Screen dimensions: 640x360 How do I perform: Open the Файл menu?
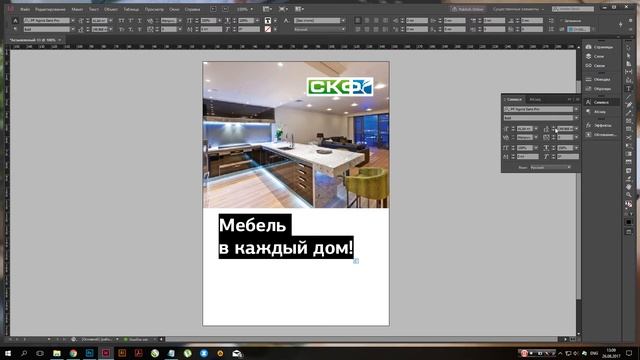coord(25,9)
